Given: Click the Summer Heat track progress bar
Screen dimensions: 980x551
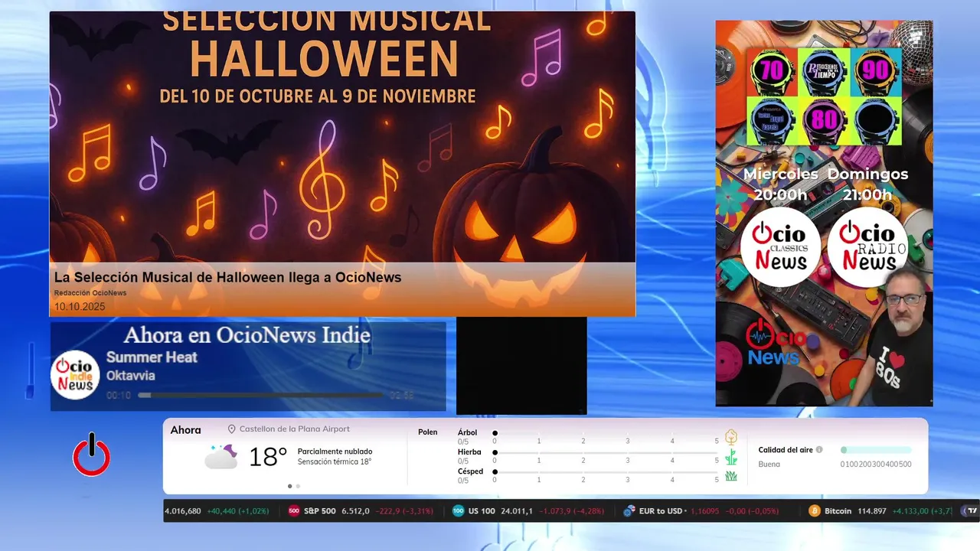Looking at the screenshot, I should coord(260,396).
